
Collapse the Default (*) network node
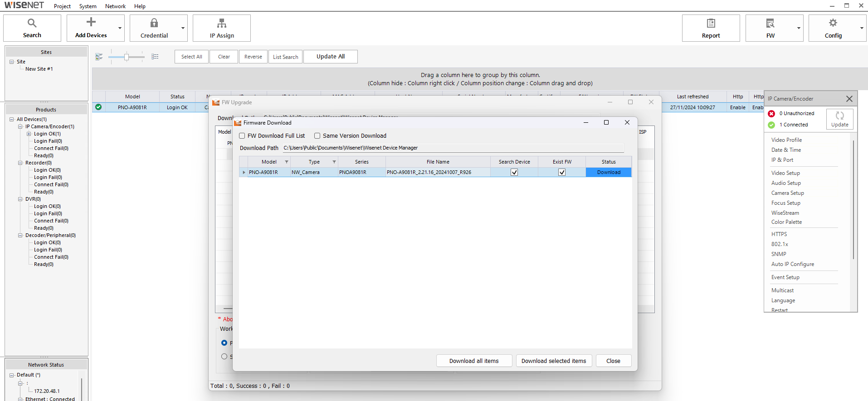[x=12, y=375]
